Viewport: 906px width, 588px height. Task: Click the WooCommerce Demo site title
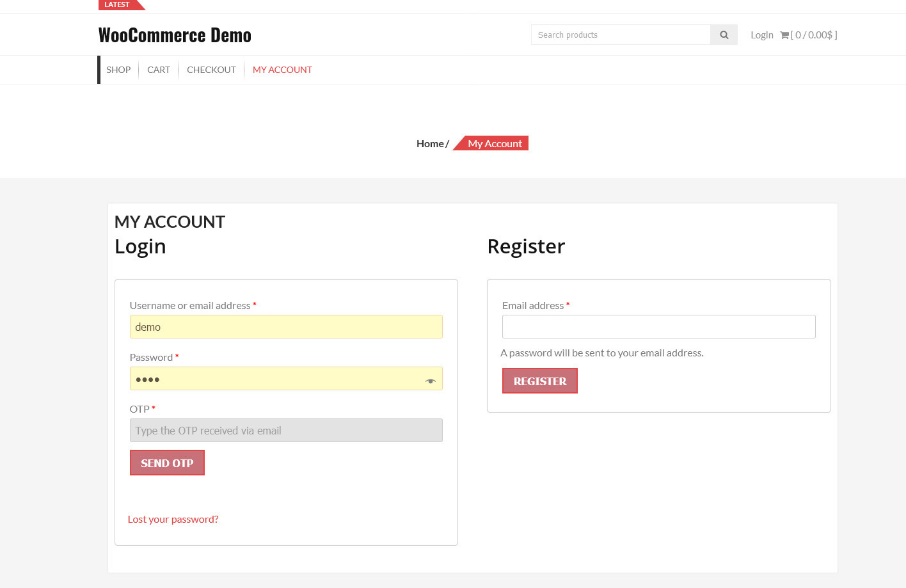(175, 35)
